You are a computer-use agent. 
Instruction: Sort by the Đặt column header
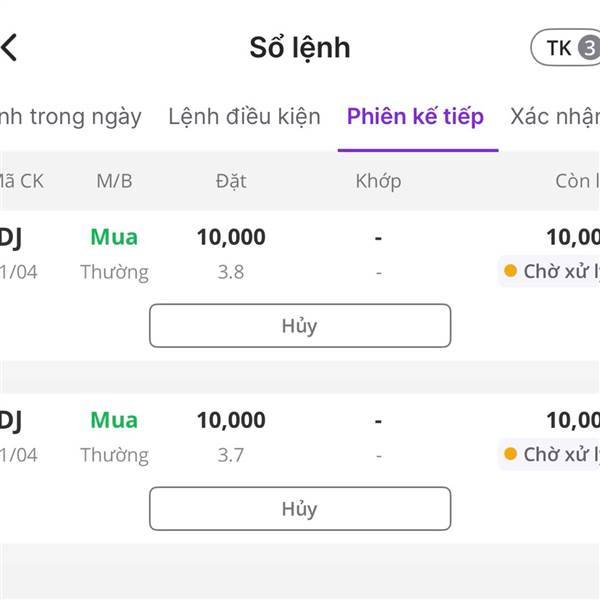tap(231, 181)
